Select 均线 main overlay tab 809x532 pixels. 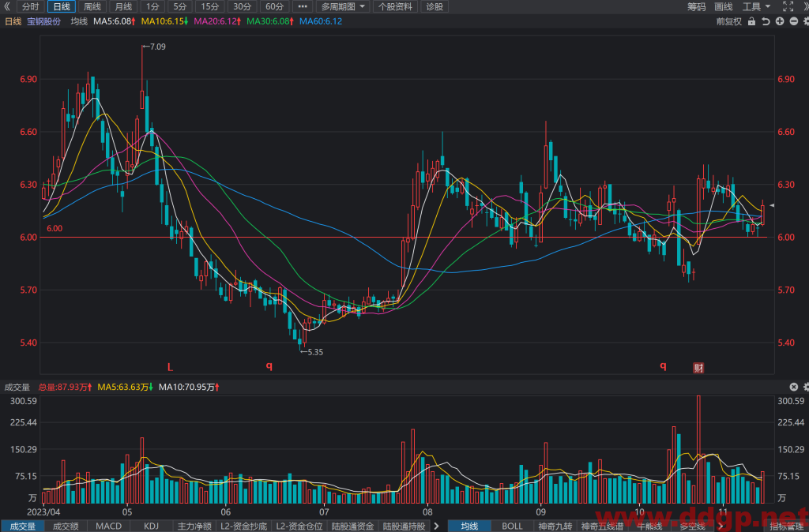click(x=469, y=526)
